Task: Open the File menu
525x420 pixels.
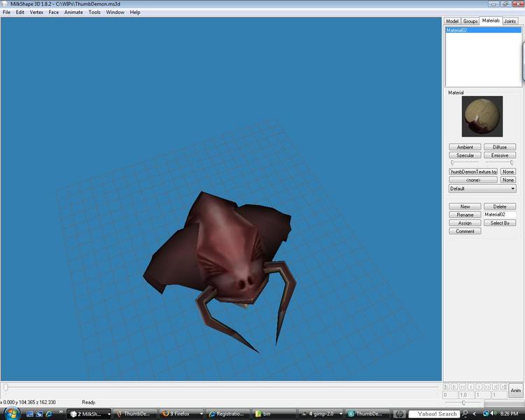Action: pos(6,12)
